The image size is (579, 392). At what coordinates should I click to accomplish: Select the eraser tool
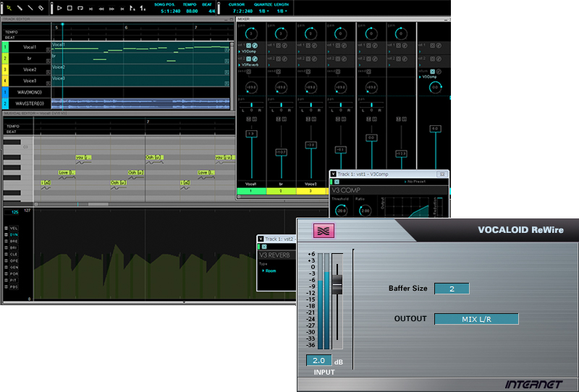[x=41, y=8]
